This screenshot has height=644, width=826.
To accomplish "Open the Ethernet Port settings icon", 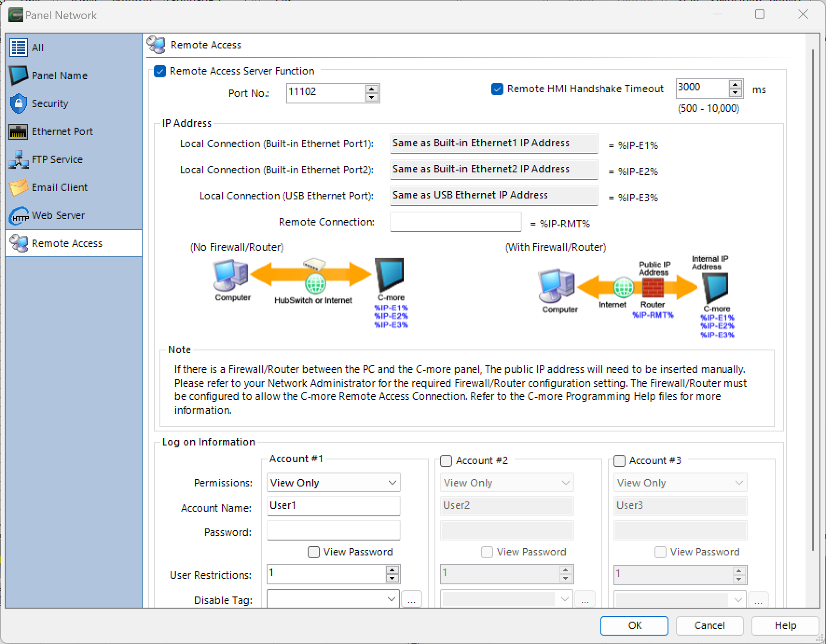I will pos(18,131).
